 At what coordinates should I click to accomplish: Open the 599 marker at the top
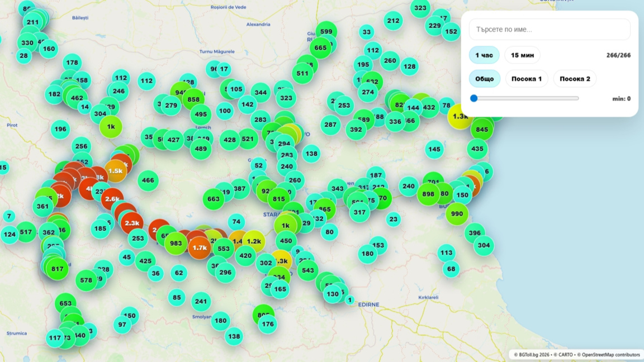(326, 32)
